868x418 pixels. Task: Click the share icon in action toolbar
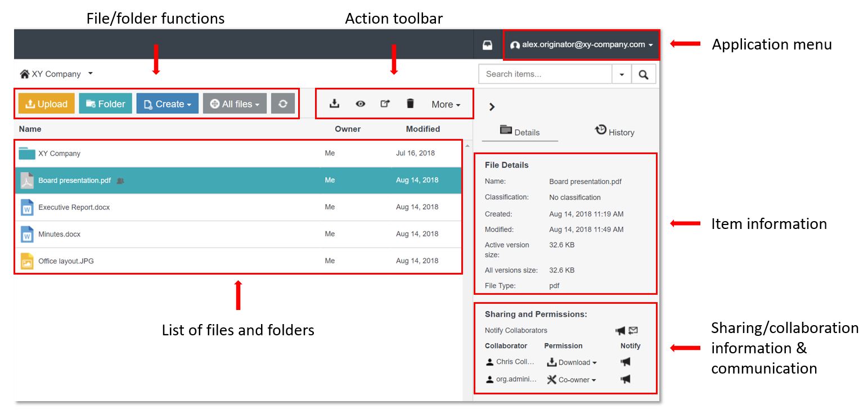(385, 104)
